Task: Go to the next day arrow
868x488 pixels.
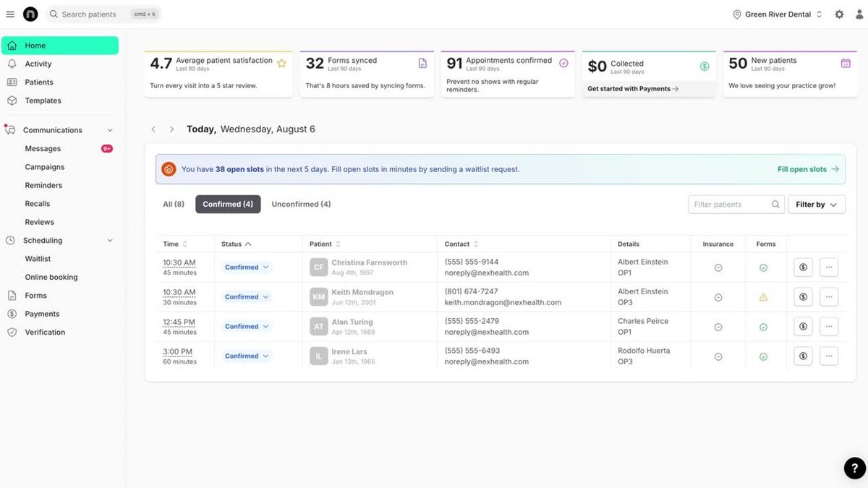Action: 171,129
